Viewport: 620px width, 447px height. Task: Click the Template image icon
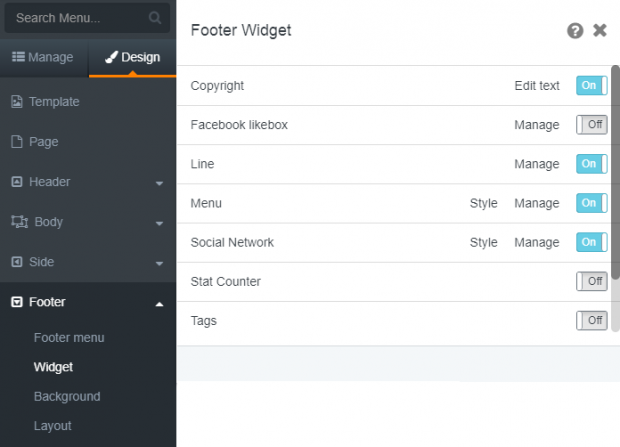tap(17, 102)
